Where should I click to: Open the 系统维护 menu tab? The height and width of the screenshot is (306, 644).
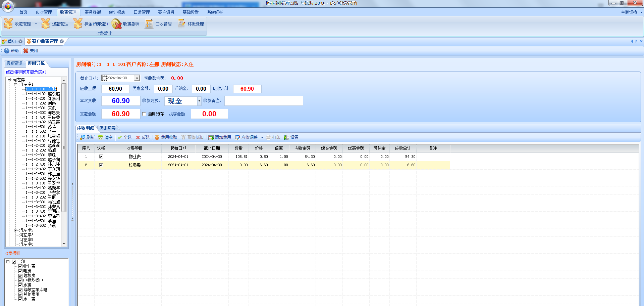215,12
